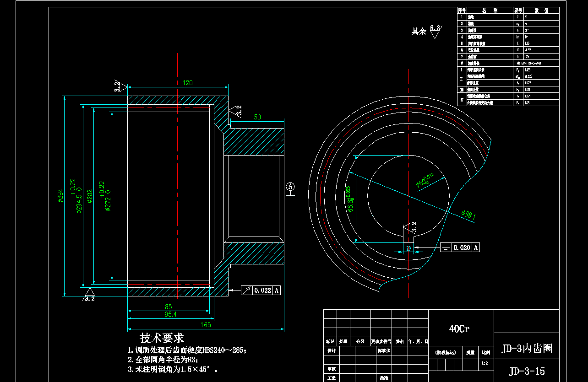Select the 分区 column header
Screen dimensions: 588x382
point(360,341)
